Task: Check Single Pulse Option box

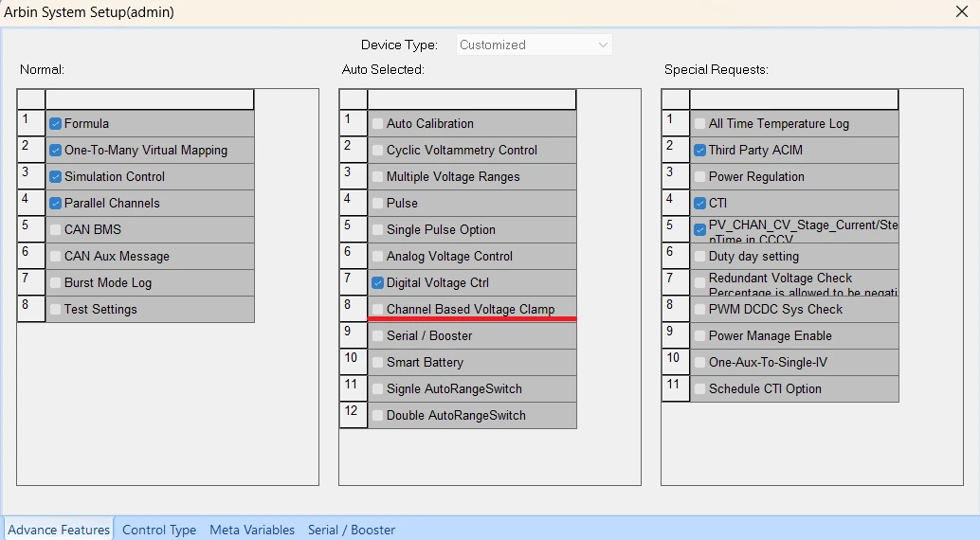Action: tap(377, 229)
